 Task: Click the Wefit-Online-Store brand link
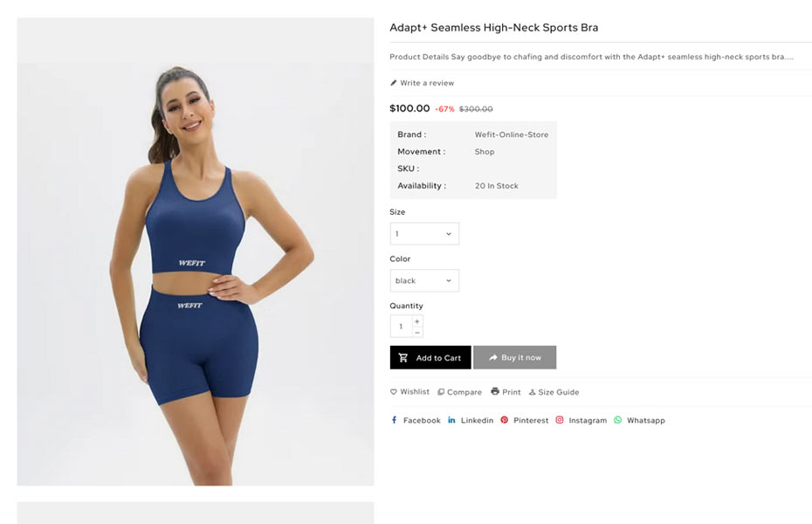pyautogui.click(x=511, y=134)
